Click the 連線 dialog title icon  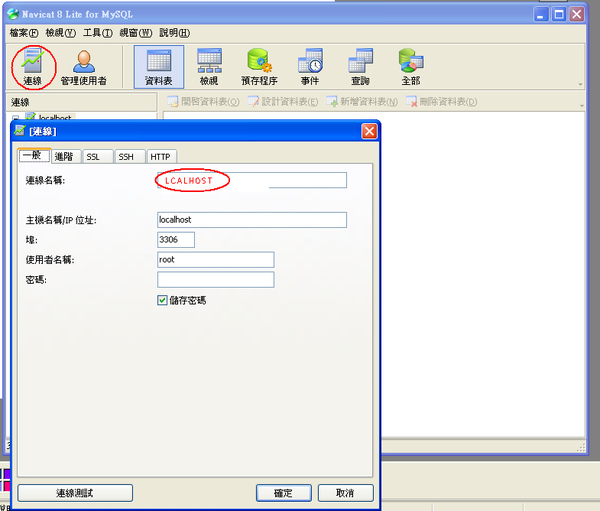pyautogui.click(x=20, y=131)
